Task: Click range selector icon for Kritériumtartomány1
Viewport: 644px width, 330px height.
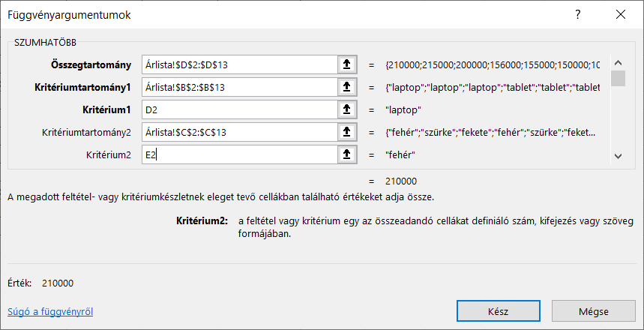Action: coord(346,87)
